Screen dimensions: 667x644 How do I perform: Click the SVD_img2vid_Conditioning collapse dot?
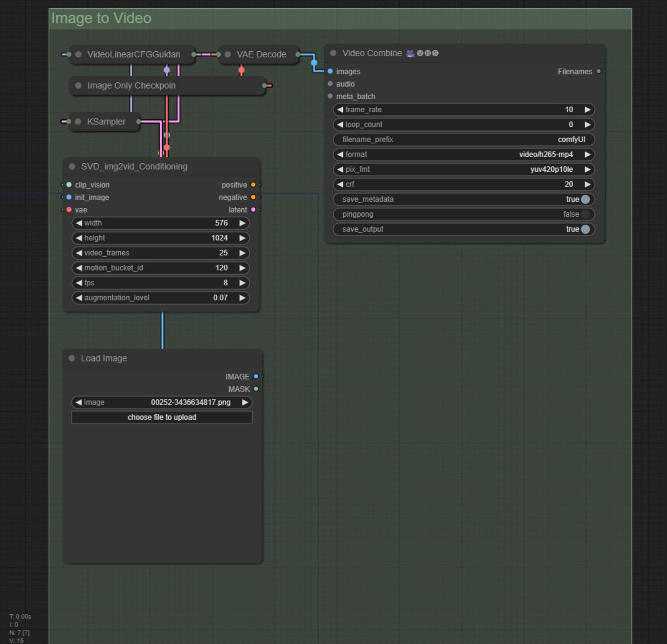point(72,166)
